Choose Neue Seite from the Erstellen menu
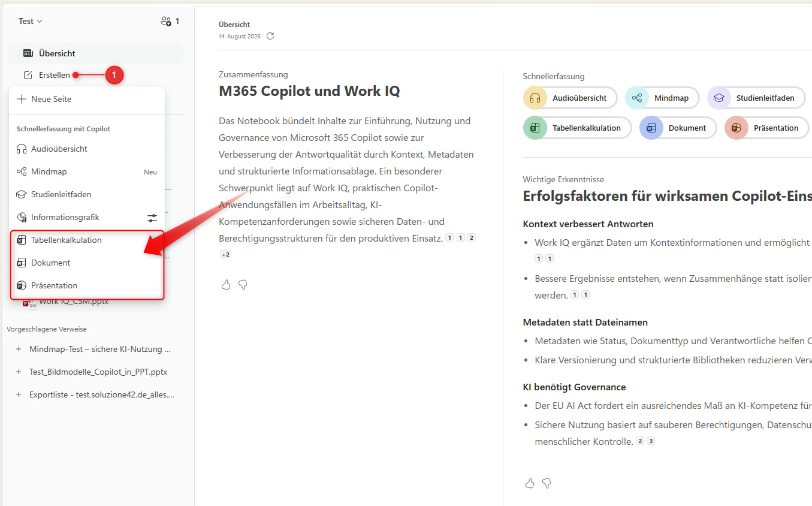The height and width of the screenshot is (506, 812). pyautogui.click(x=87, y=99)
